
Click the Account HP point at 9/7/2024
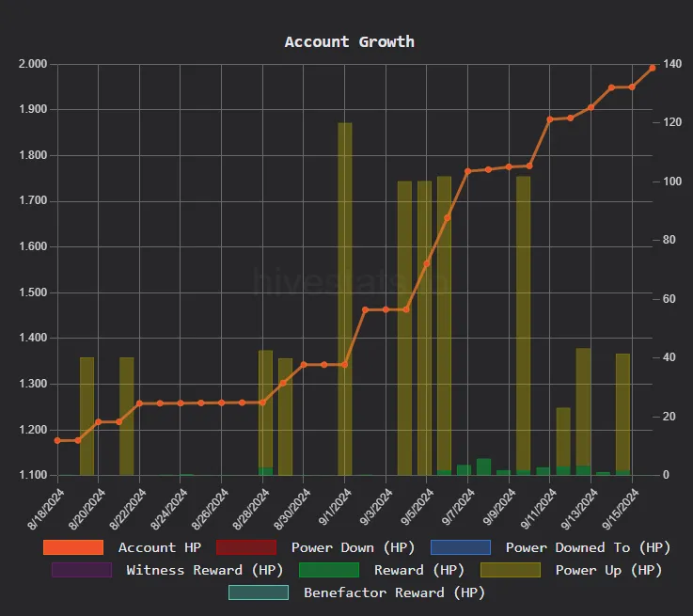pos(467,171)
